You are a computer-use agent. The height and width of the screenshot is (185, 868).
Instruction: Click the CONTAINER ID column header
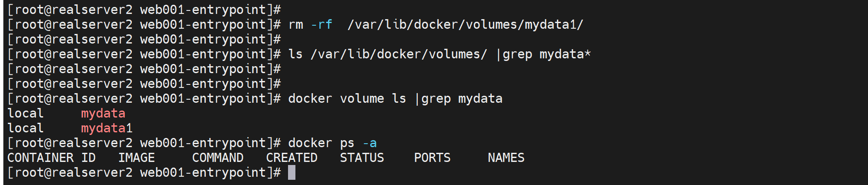pos(51,158)
